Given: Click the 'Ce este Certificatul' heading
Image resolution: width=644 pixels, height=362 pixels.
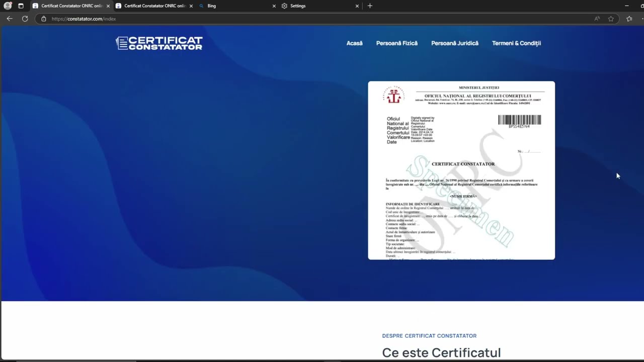Looking at the screenshot, I should click(441, 352).
